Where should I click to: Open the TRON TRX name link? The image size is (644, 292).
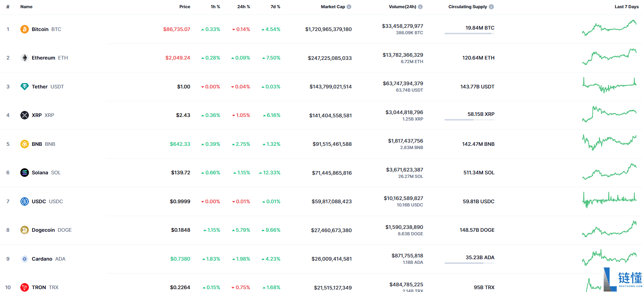tap(45, 287)
